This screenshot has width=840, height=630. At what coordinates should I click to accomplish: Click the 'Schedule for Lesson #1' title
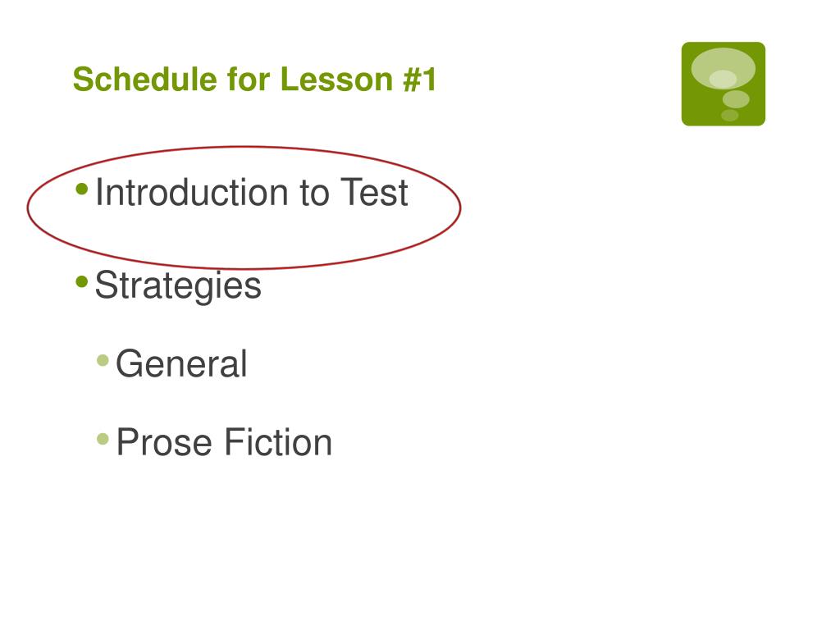click(x=254, y=80)
